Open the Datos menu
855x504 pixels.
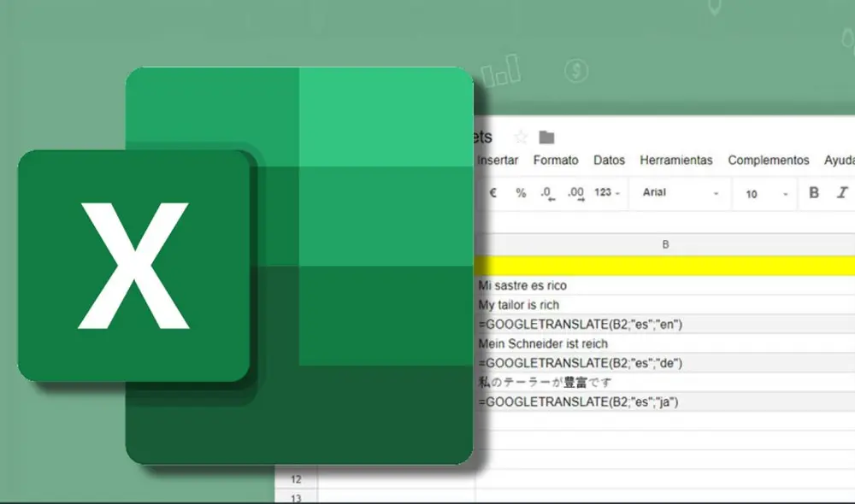(609, 160)
